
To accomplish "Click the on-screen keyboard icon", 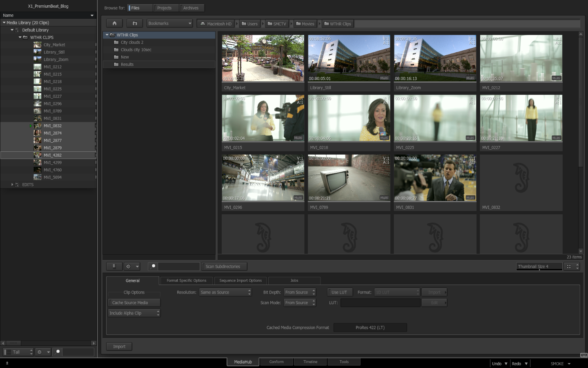I will pyautogui.click(x=584, y=355).
